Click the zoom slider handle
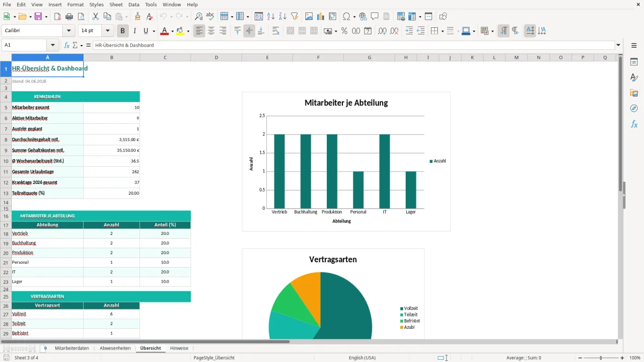This screenshot has height=362, width=644. click(x=601, y=358)
